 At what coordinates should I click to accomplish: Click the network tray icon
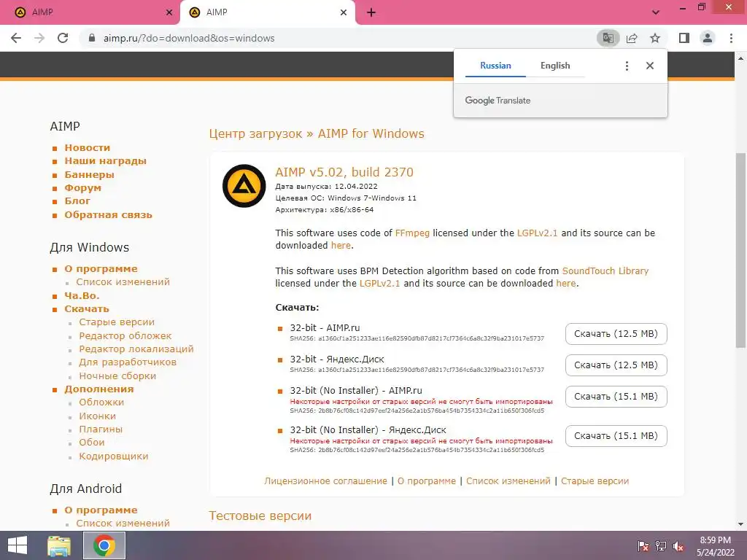[661, 546]
